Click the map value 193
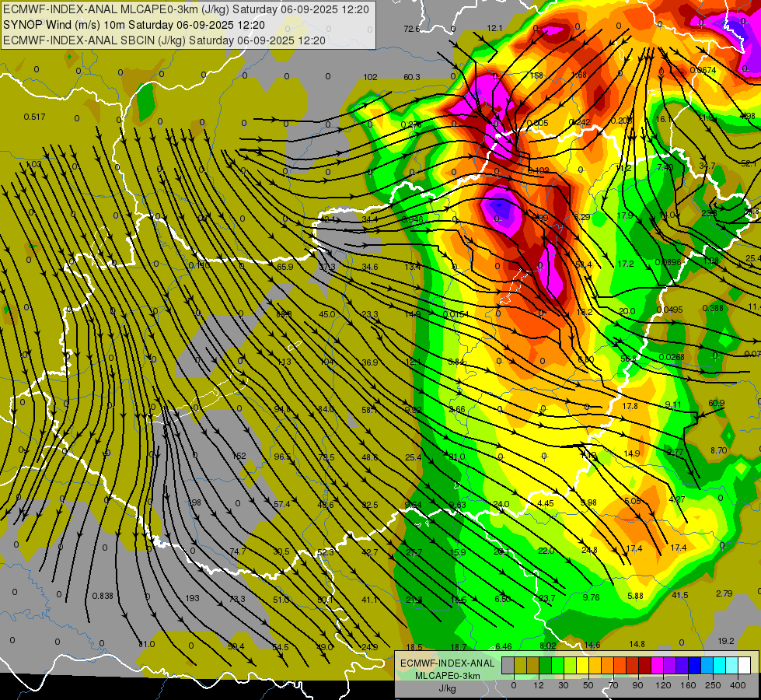The height and width of the screenshot is (700, 761). pos(192,598)
